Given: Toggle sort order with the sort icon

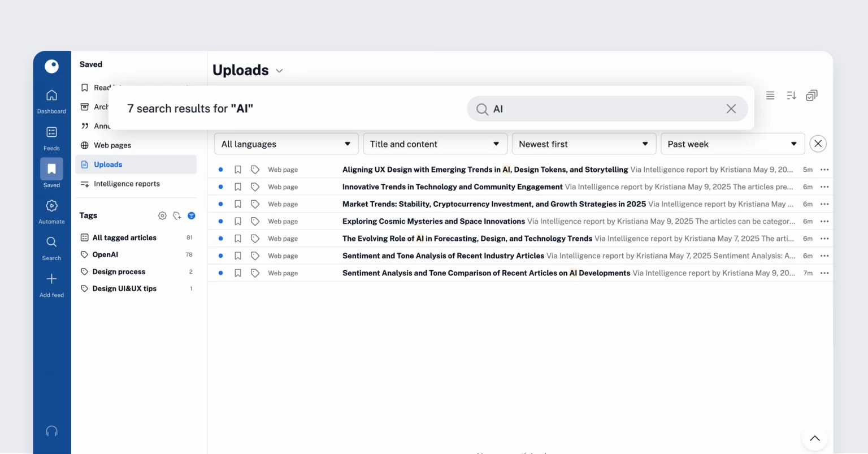Looking at the screenshot, I should point(791,95).
